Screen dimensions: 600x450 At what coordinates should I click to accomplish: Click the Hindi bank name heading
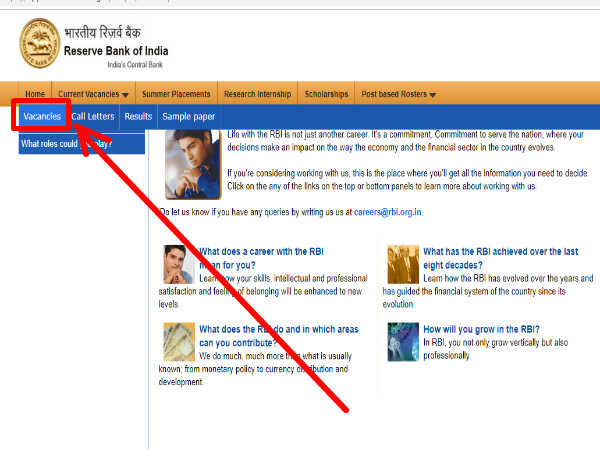pos(102,32)
